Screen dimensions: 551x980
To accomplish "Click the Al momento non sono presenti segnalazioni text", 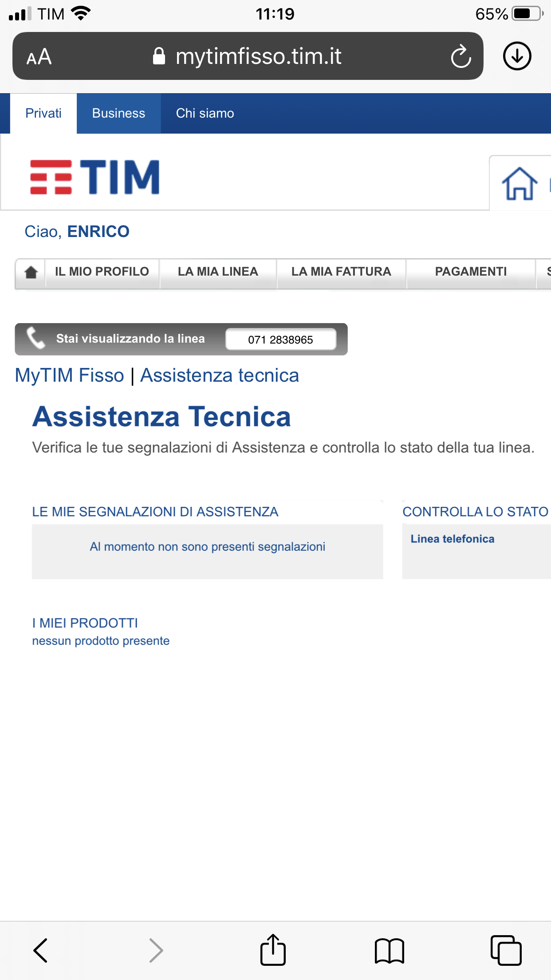I will coord(208,547).
